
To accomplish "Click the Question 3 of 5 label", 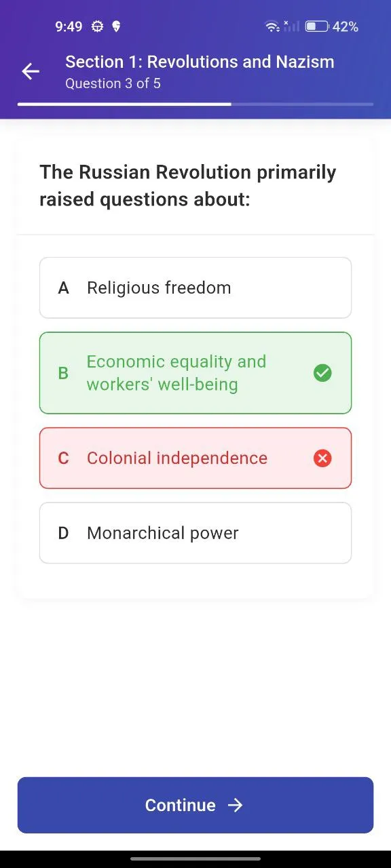I will (113, 83).
